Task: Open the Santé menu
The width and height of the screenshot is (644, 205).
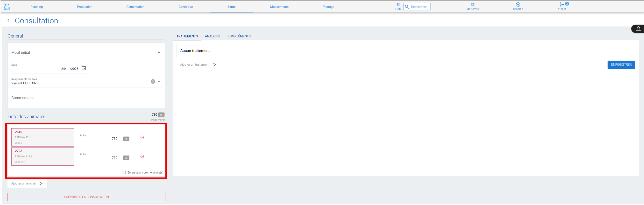Action: coord(231,7)
